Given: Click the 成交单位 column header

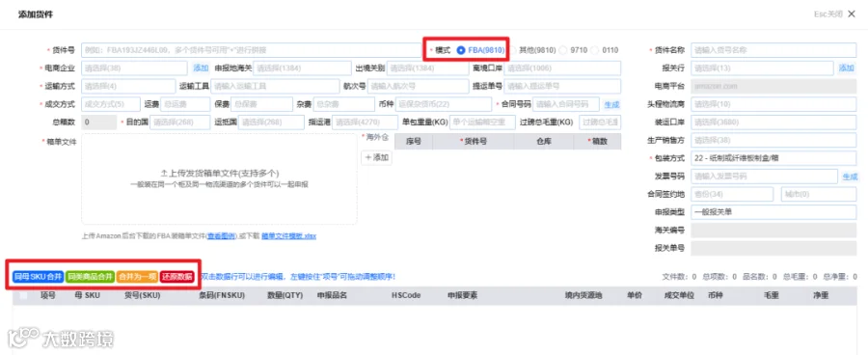Looking at the screenshot, I should 679,296.
